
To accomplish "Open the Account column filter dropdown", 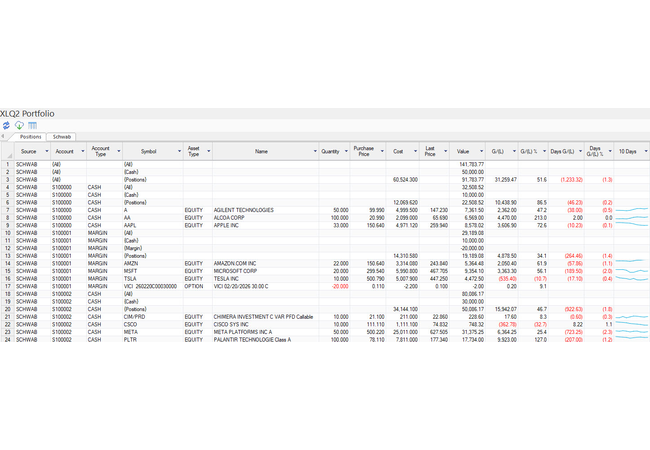I will coord(82,151).
